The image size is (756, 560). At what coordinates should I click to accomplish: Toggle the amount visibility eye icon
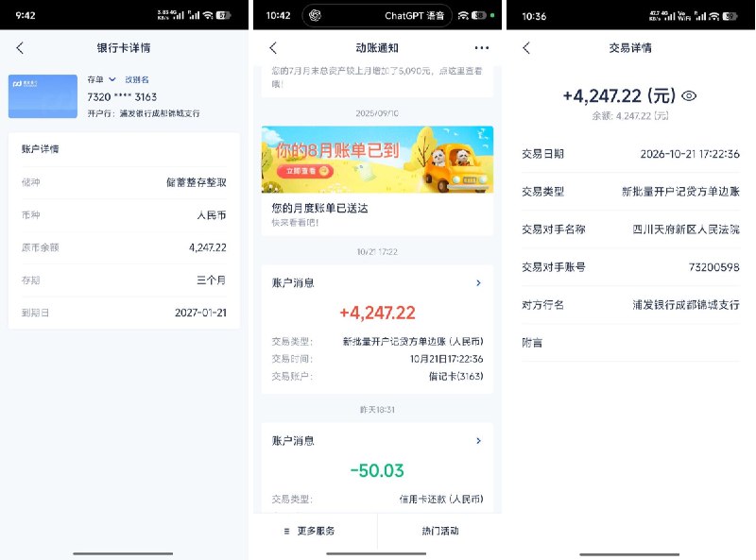point(689,96)
